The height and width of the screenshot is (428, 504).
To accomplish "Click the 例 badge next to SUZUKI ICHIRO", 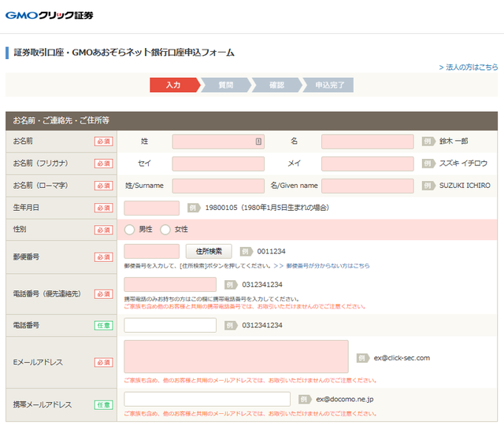I will 428,186.
